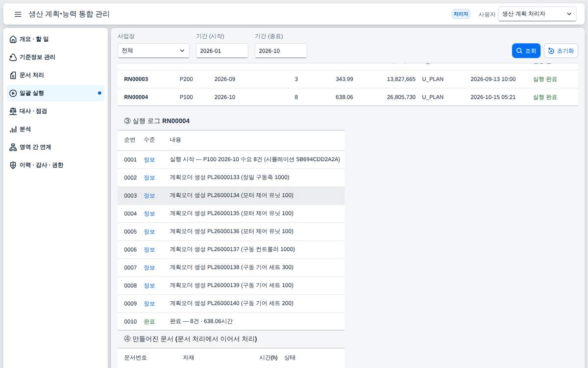The height and width of the screenshot is (368, 588).
Task: Click the shield icon beside 이력 · 감사 · 권한
Action: [x=13, y=165]
